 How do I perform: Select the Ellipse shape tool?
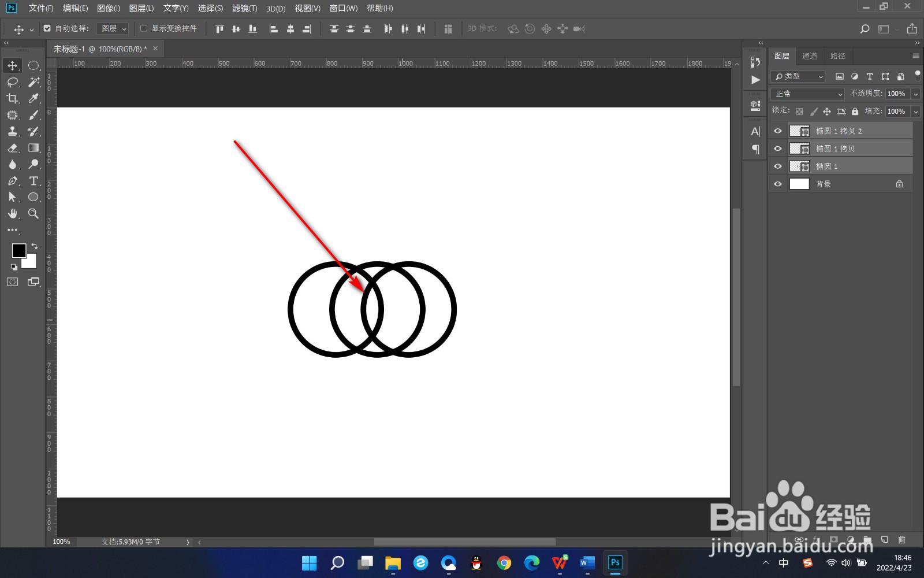tap(33, 197)
